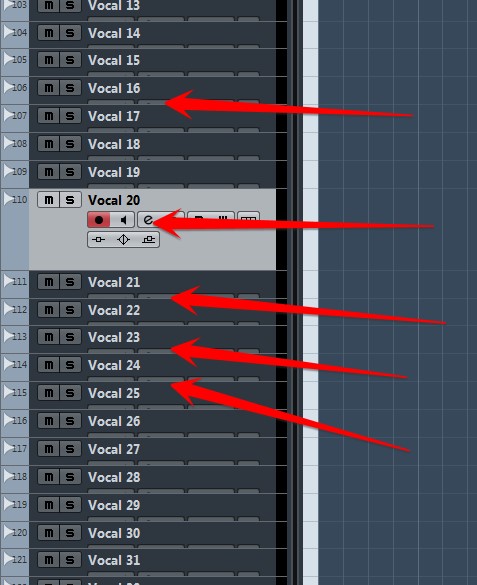This screenshot has width=477, height=585.
Task: Solo the Vocal 22 track
Action: click(70, 310)
